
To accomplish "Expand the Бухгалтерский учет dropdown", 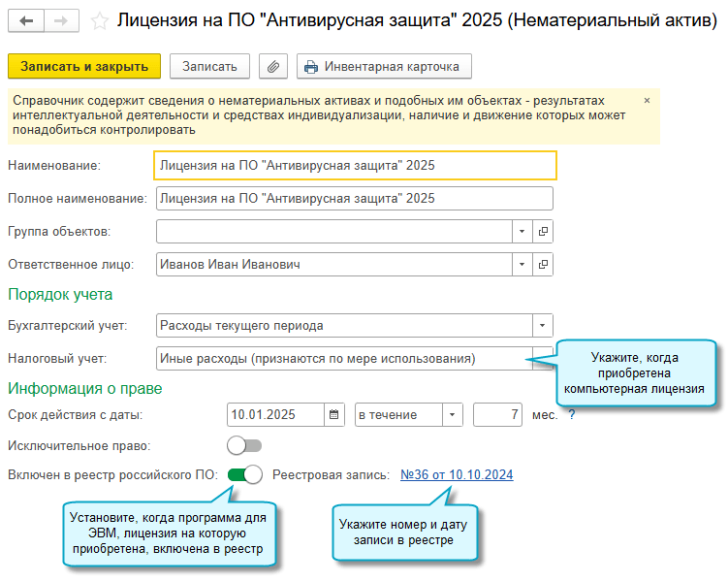I will pyautogui.click(x=542, y=326).
